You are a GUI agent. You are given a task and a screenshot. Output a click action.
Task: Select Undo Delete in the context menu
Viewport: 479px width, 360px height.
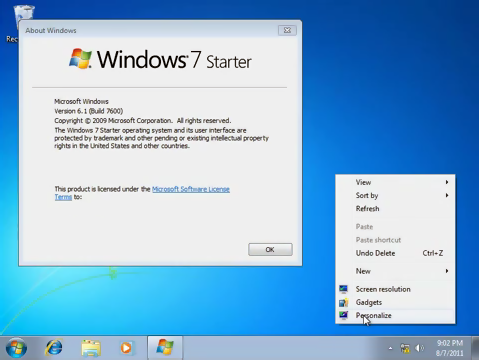[x=395, y=253]
